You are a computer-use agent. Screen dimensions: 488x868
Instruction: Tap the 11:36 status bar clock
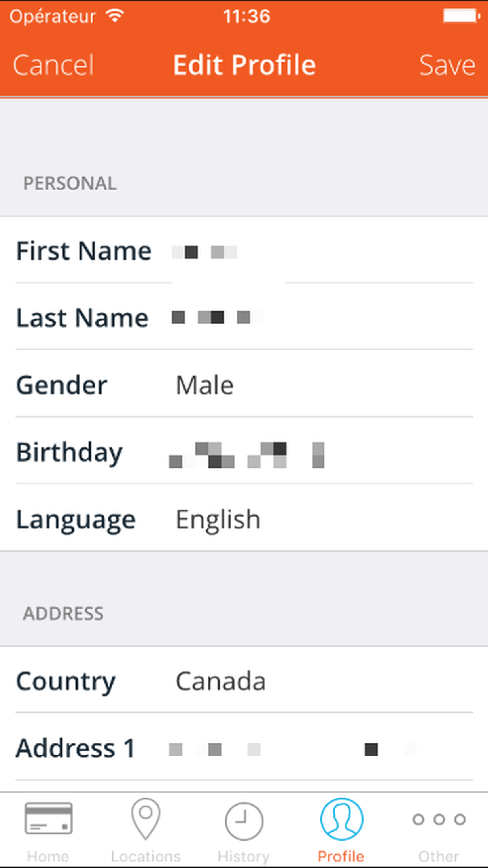pyautogui.click(x=246, y=17)
